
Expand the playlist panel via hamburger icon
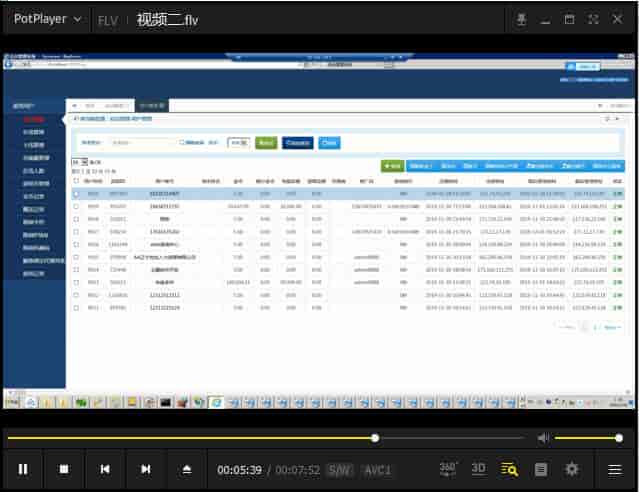(x=614, y=469)
